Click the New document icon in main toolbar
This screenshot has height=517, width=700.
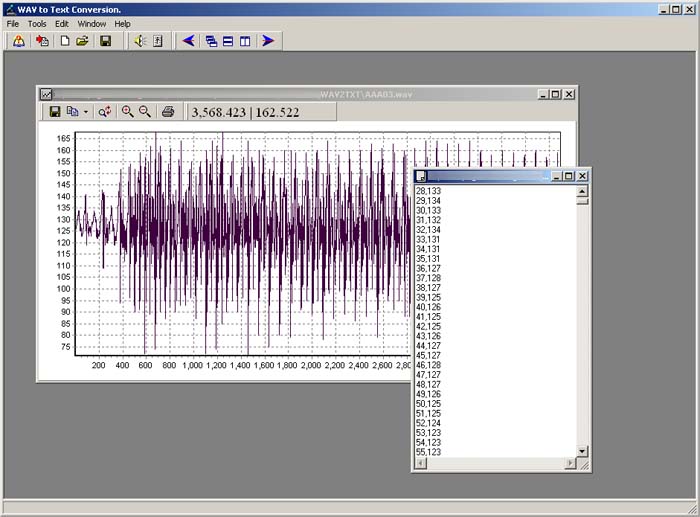pyautogui.click(x=65, y=41)
